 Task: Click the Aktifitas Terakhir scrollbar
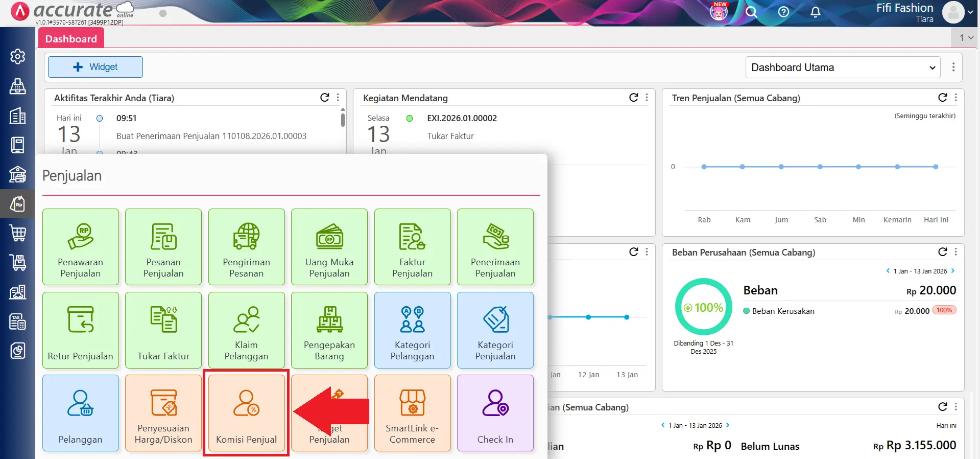click(343, 120)
